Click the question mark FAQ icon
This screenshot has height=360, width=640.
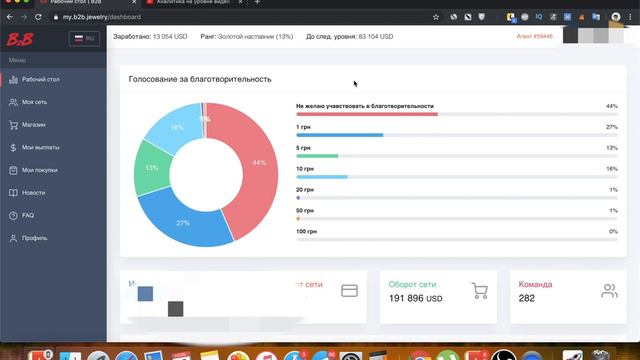(x=13, y=216)
